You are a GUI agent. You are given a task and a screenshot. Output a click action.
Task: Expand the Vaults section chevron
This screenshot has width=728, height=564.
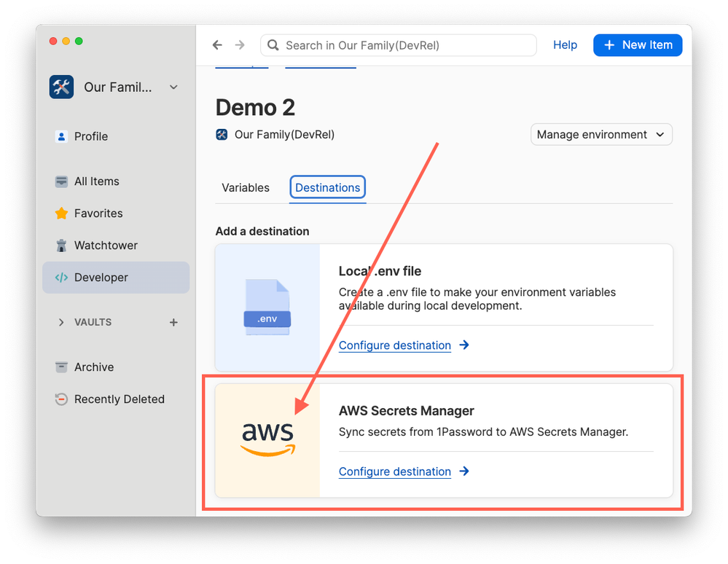61,322
